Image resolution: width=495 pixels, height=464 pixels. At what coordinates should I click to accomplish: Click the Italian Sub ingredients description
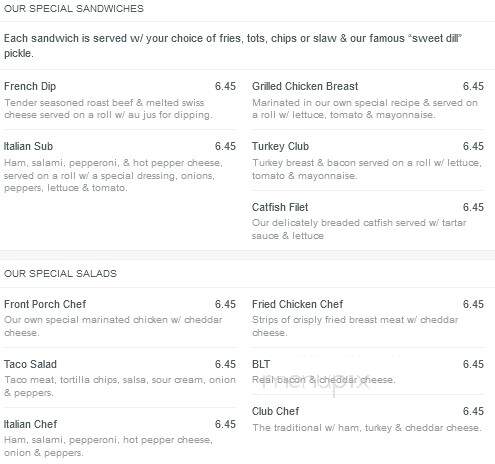[113, 175]
